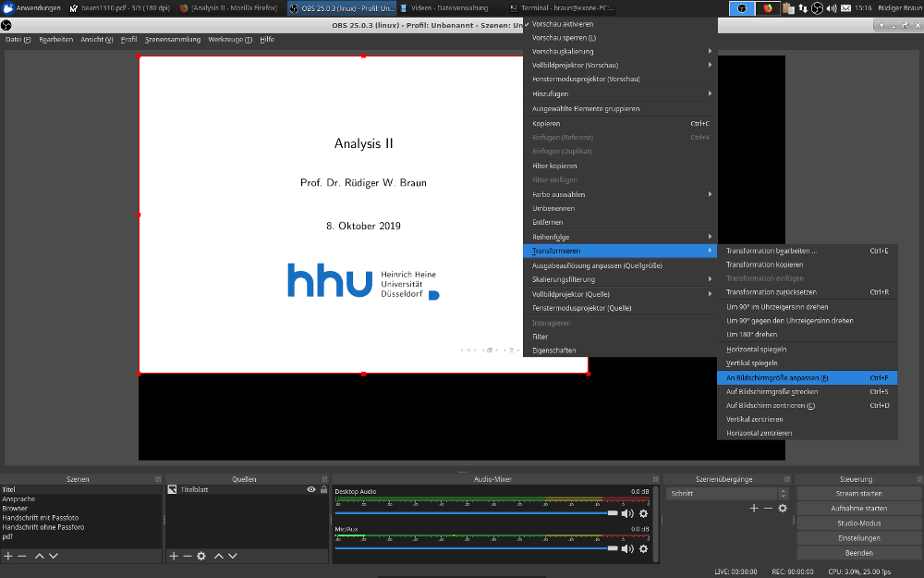The image size is (924, 578).
Task: Click the Desktop Audio volume slider
Action: pos(476,513)
